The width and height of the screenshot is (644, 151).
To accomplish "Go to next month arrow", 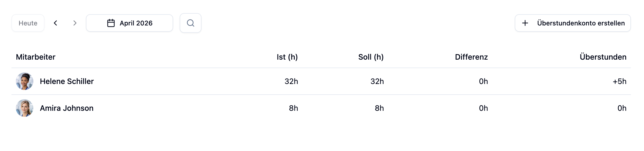I will [x=75, y=23].
